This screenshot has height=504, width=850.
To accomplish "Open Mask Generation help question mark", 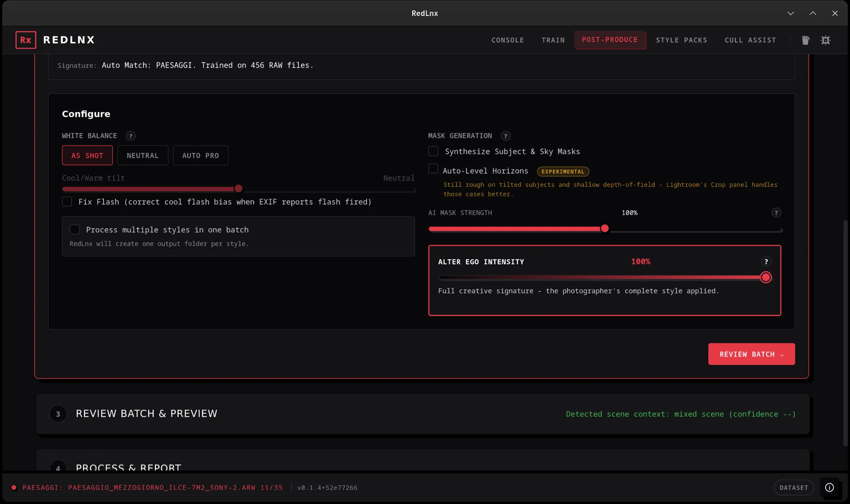I will coord(506,136).
